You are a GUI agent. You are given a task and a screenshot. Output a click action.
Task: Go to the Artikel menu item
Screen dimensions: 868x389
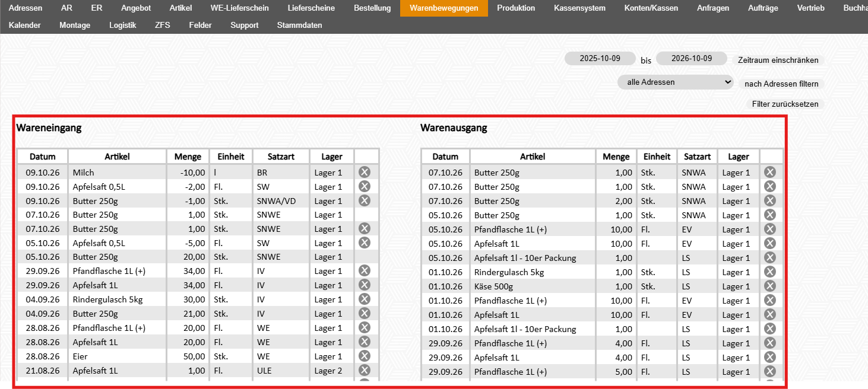(180, 8)
